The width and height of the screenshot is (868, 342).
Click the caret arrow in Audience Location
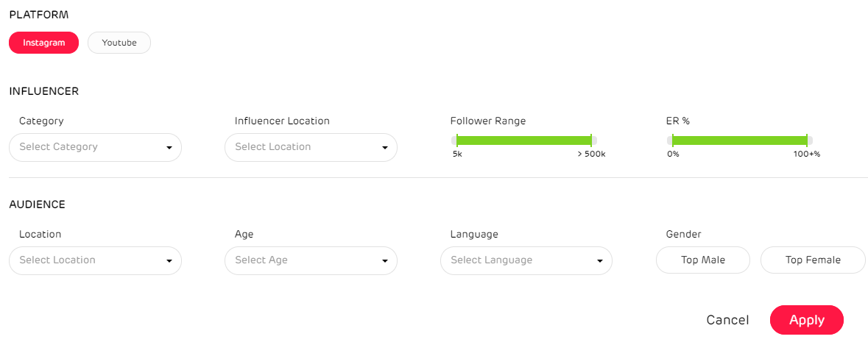pos(169,261)
